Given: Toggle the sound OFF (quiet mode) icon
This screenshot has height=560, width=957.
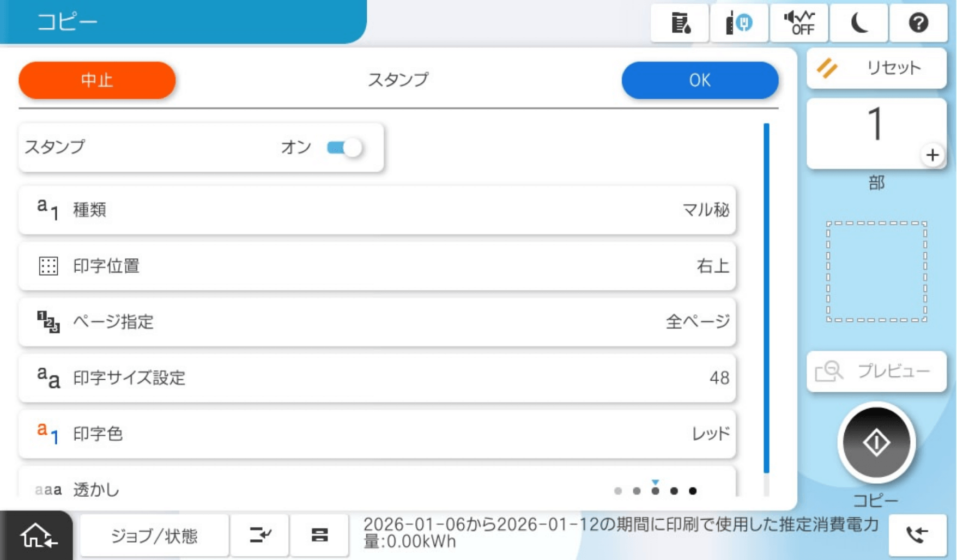Looking at the screenshot, I should point(799,23).
